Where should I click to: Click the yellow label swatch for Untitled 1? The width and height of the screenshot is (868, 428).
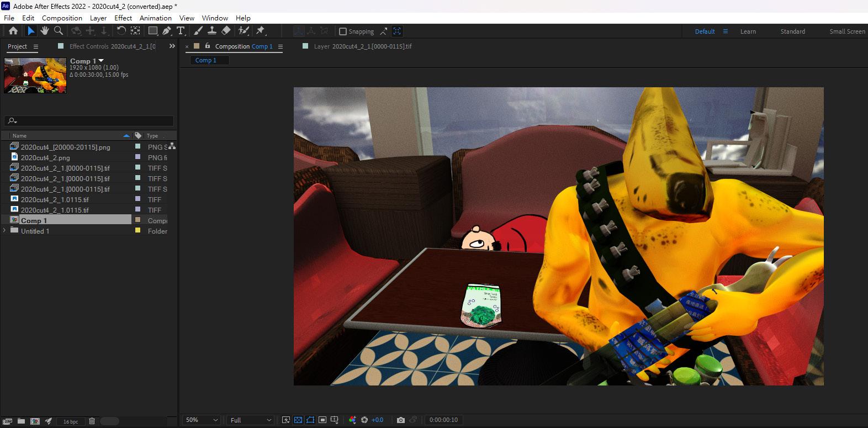click(138, 231)
